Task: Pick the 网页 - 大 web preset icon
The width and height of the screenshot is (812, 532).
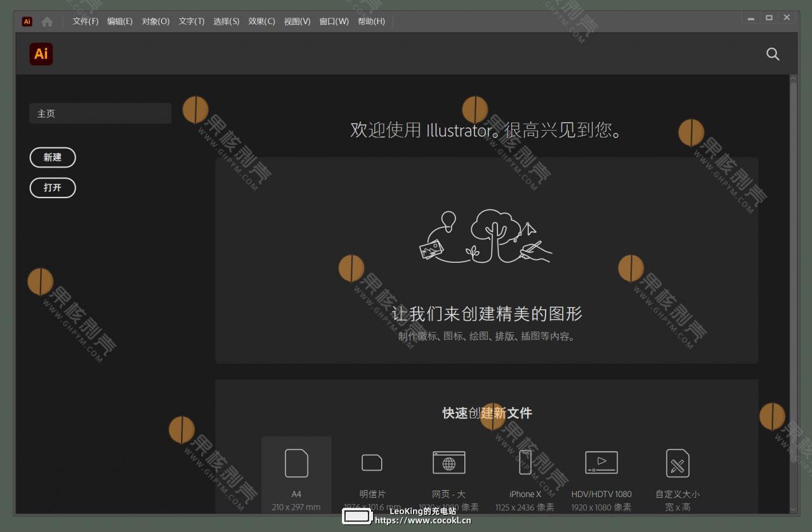Action: click(x=449, y=463)
